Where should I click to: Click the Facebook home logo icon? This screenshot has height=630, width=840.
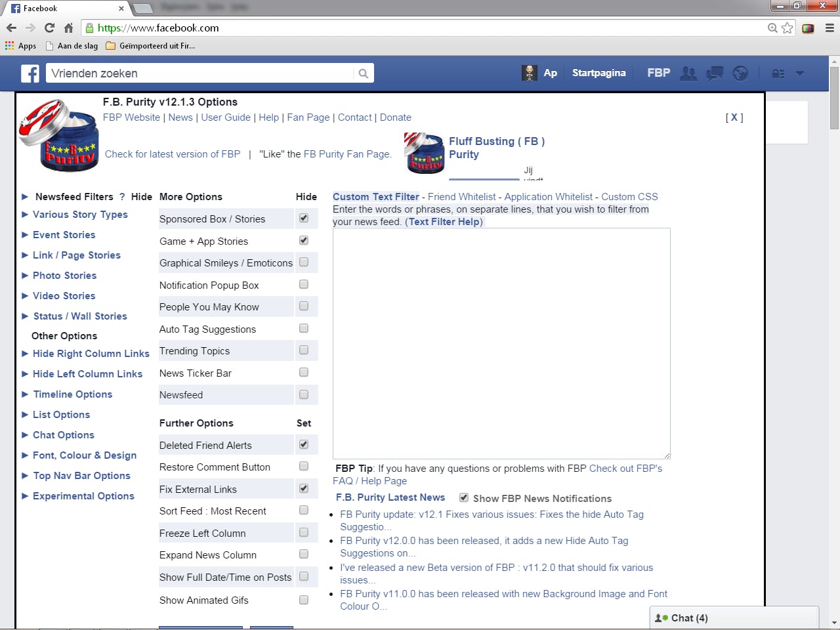30,73
